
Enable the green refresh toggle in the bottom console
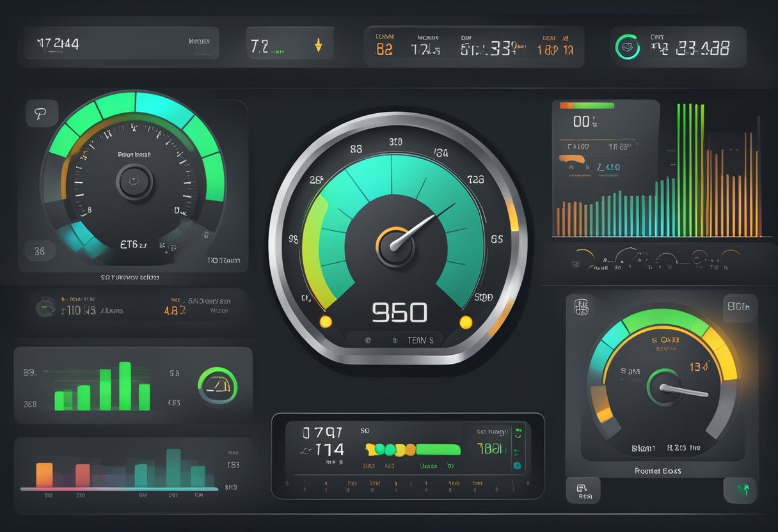[517, 434]
